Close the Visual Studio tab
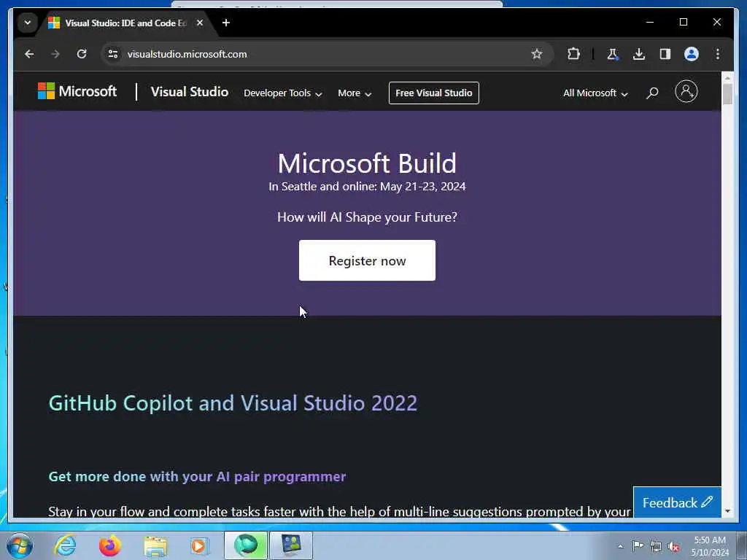The height and width of the screenshot is (560, 747). [x=200, y=23]
